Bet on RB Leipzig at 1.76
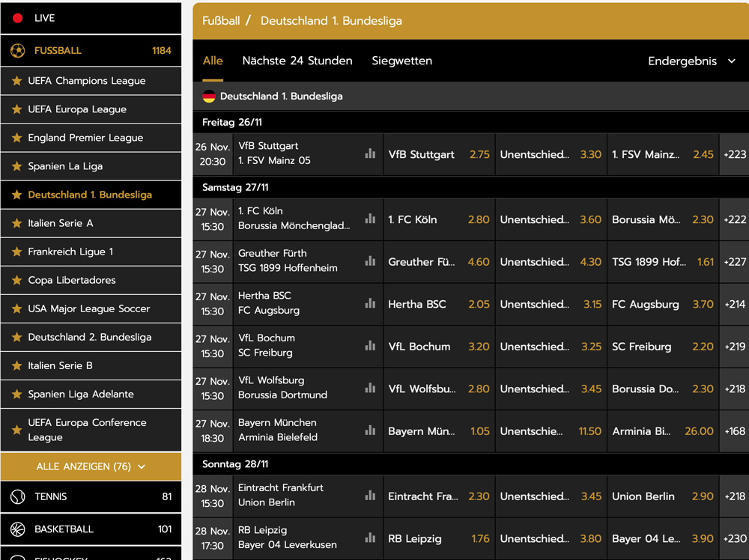 click(x=438, y=538)
